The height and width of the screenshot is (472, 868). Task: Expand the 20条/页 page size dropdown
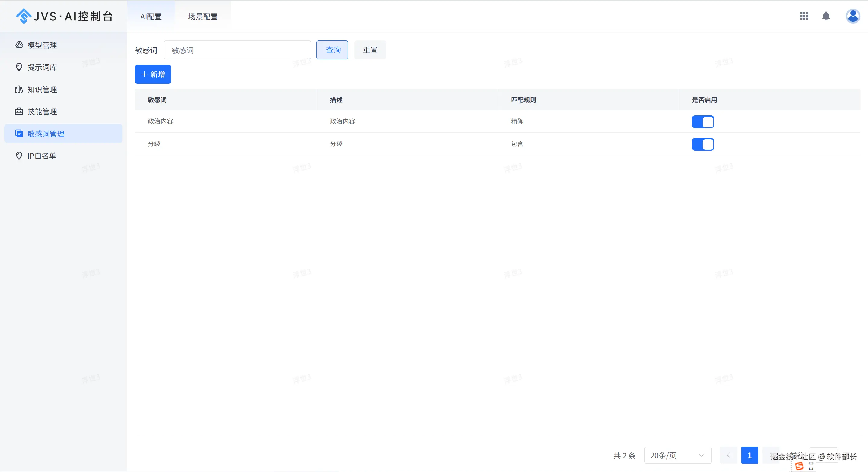[x=678, y=455]
